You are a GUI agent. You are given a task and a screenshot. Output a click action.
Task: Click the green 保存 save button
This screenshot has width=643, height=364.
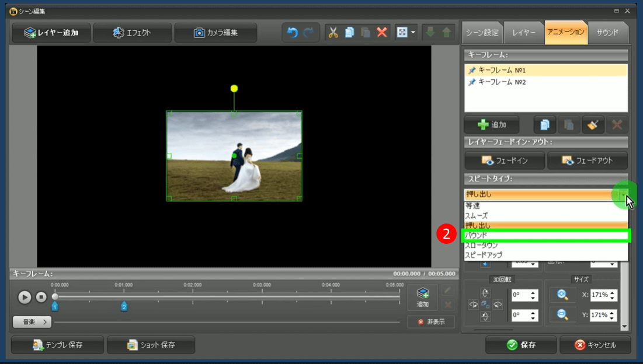point(521,345)
